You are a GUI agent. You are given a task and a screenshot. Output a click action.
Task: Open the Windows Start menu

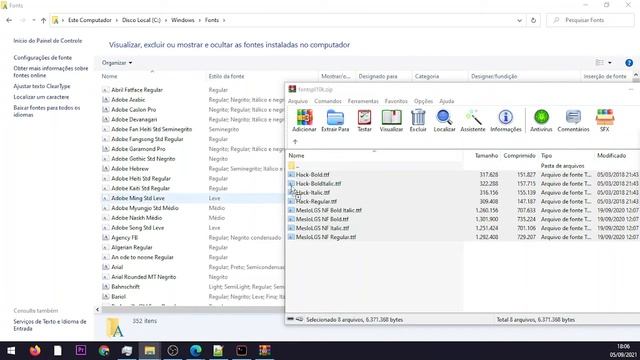[x=11, y=351]
